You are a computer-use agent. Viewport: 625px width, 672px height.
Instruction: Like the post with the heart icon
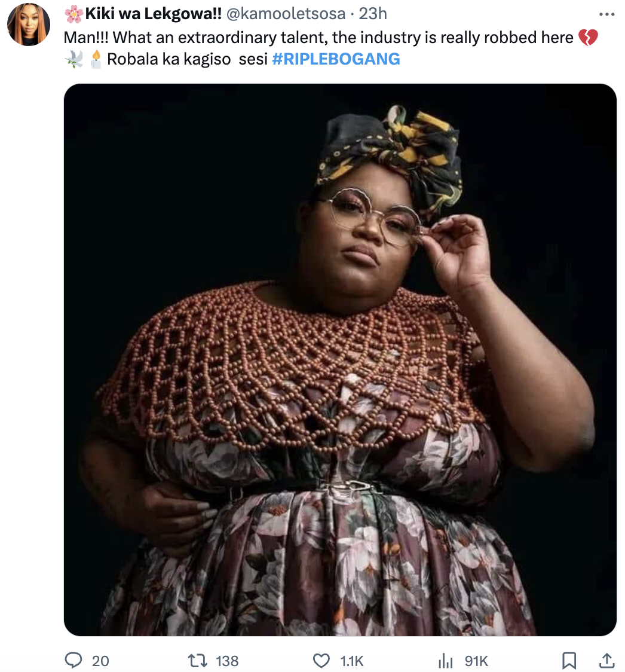[x=321, y=661]
